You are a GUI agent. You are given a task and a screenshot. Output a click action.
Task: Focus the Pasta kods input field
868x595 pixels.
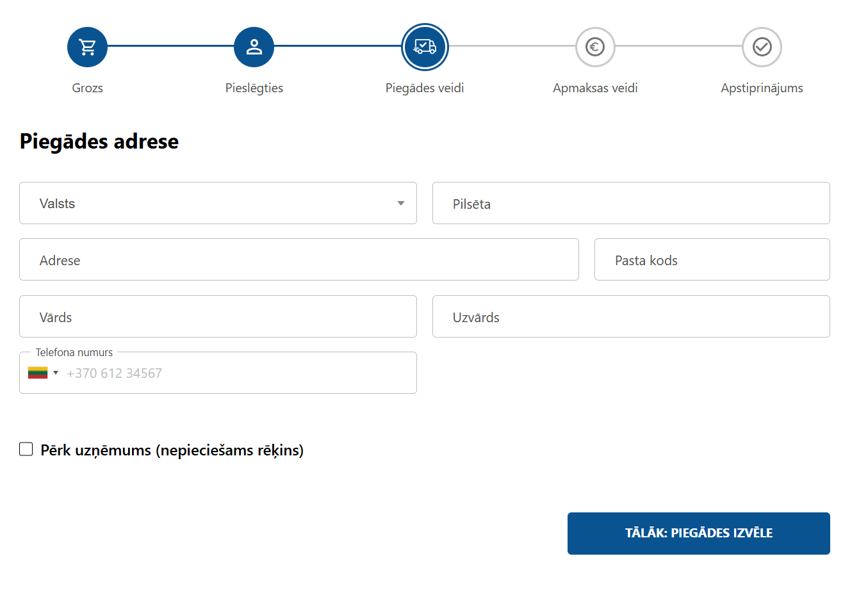click(x=712, y=259)
